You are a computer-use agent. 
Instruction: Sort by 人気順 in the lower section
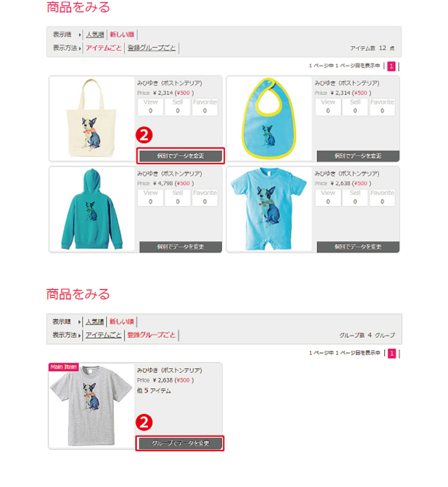pos(95,322)
